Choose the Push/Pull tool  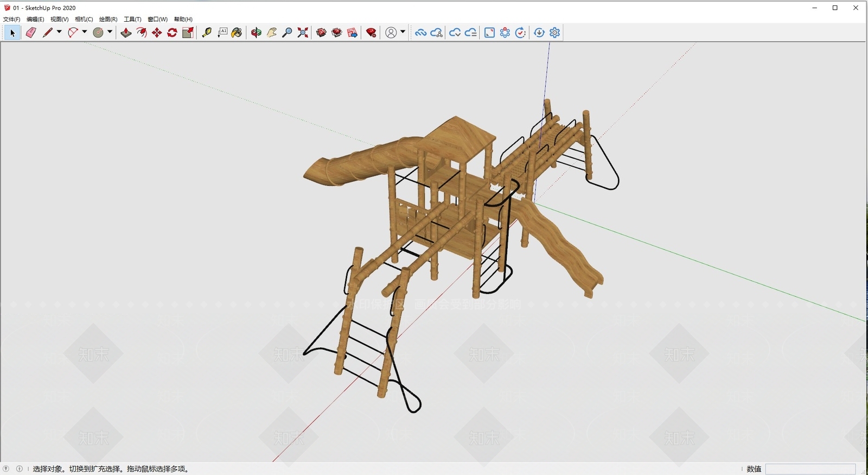pyautogui.click(x=126, y=33)
